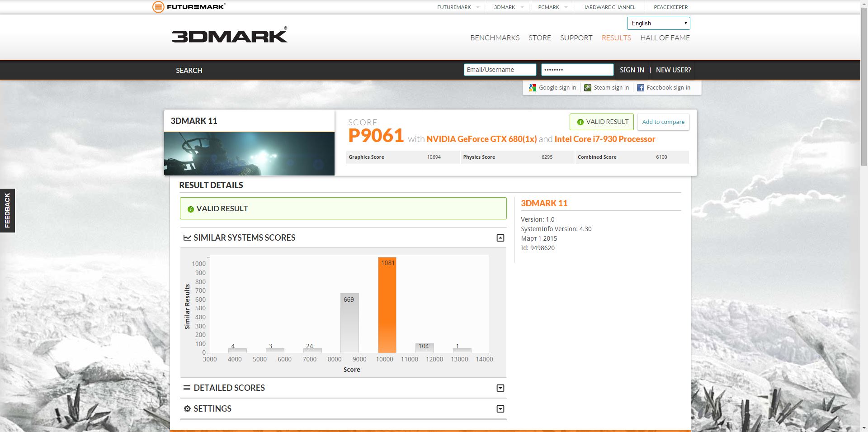868x432 pixels.
Task: Click the 3DMARK logo
Action: tap(229, 35)
